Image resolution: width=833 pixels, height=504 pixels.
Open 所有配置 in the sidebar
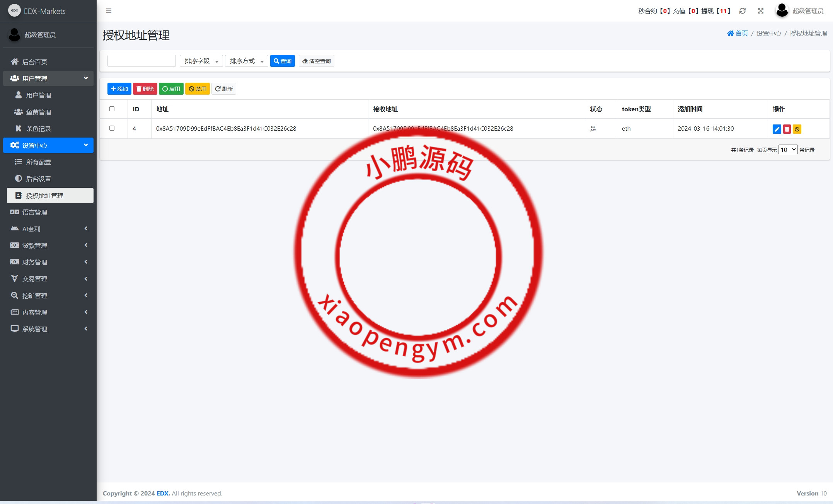[39, 162]
